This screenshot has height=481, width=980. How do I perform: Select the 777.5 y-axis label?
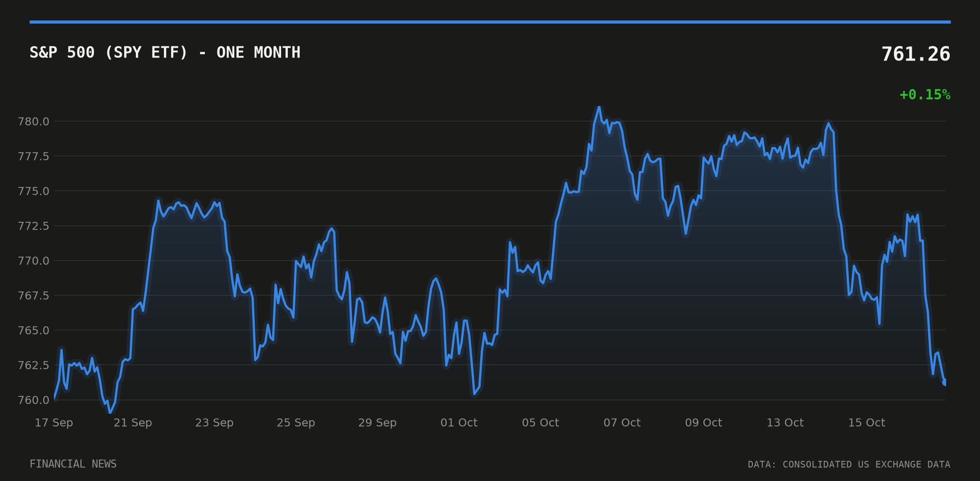33,156
